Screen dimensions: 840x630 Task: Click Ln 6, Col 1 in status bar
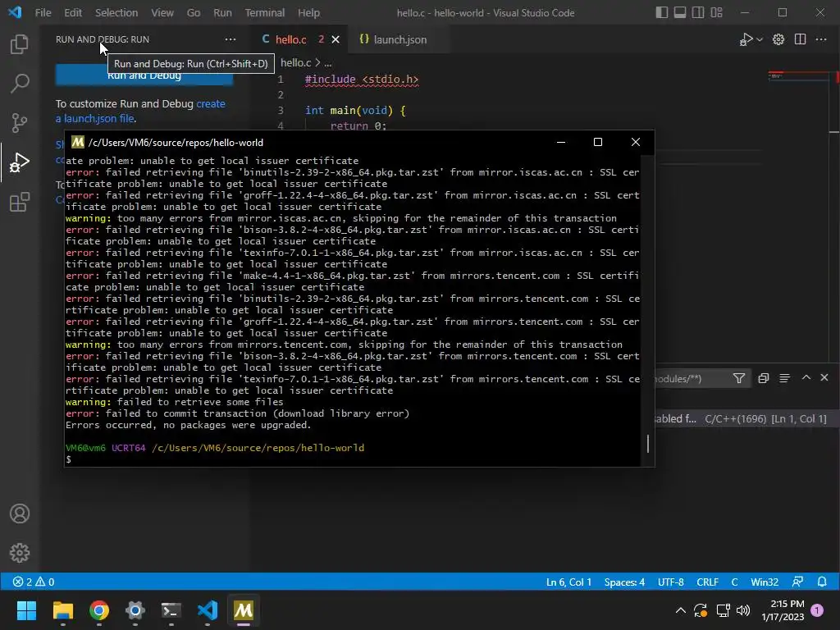pos(568,582)
